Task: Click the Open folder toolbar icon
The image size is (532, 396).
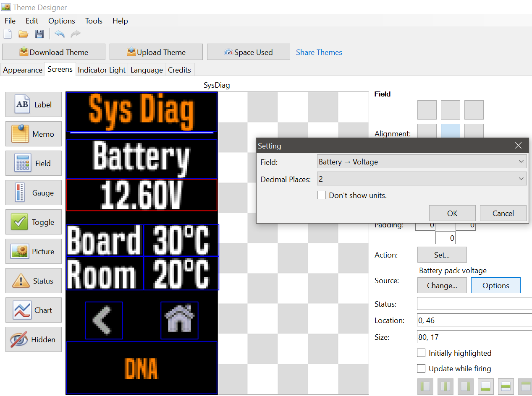Action: click(x=24, y=34)
